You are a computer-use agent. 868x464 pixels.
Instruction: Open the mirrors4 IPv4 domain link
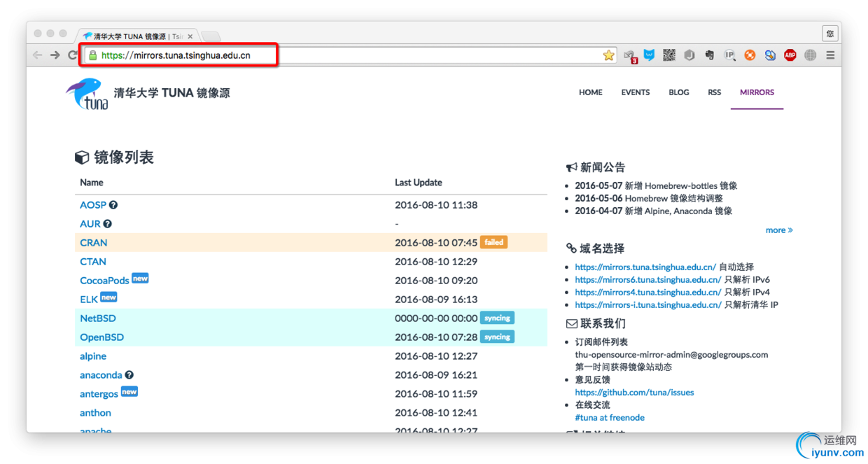648,292
